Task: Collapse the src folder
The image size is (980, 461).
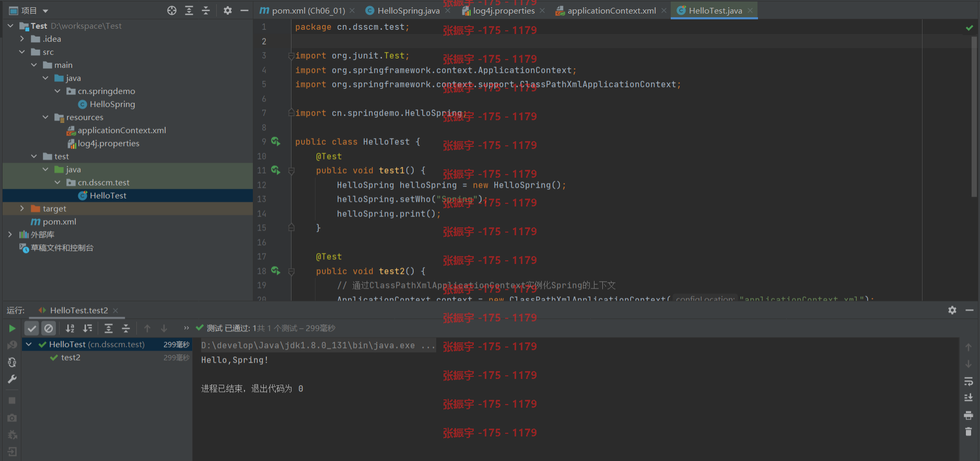Action: click(22, 52)
